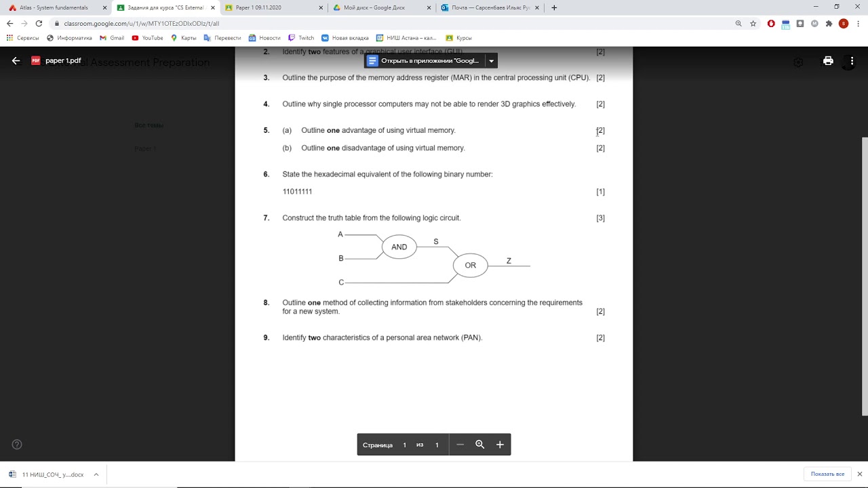Open the Chrome profile avatar

pos(844,23)
